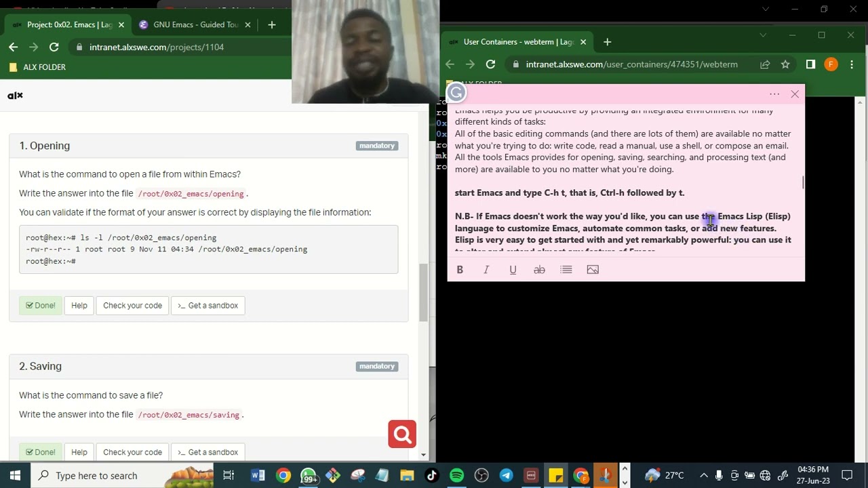Reload the webterm page in right Chrome window
This screenshot has height=488, width=868.
coord(490,64)
